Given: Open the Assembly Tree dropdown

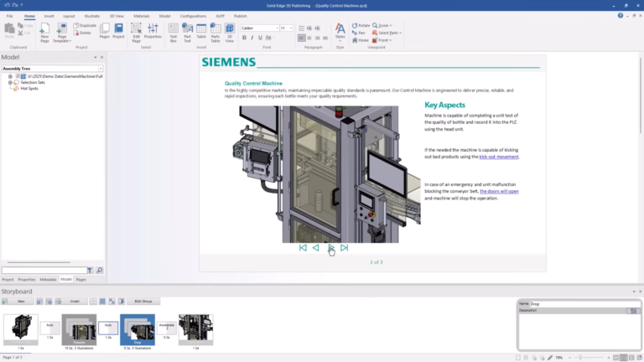Looking at the screenshot, I should coord(101,69).
